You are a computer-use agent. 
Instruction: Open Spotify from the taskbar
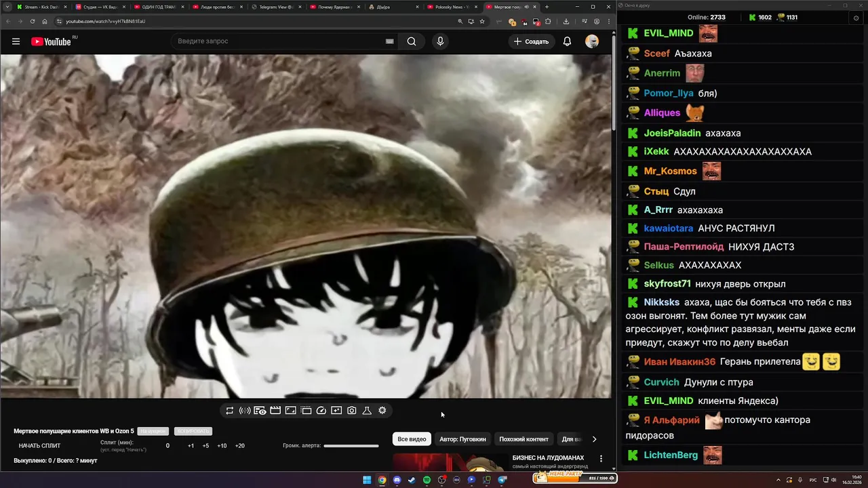pyautogui.click(x=427, y=480)
